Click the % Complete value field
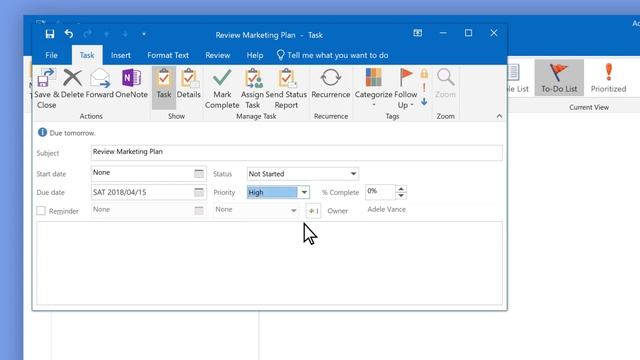Viewport: 640px width, 360px height. click(380, 192)
